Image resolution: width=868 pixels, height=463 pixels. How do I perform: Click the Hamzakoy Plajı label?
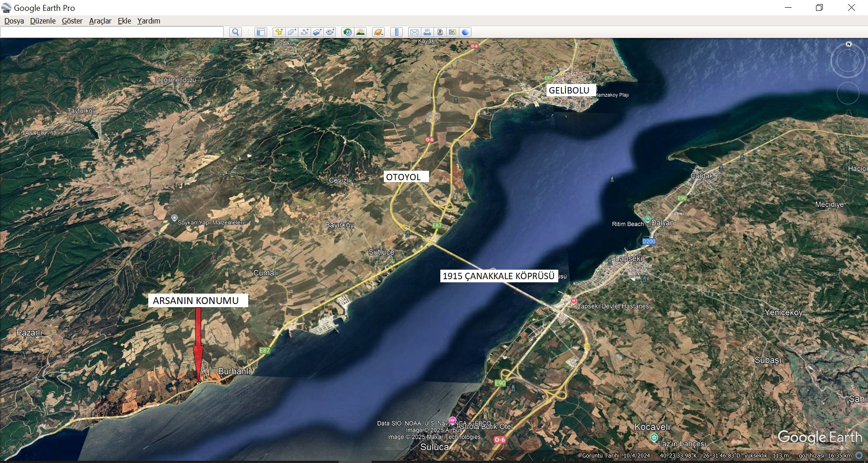(x=612, y=95)
